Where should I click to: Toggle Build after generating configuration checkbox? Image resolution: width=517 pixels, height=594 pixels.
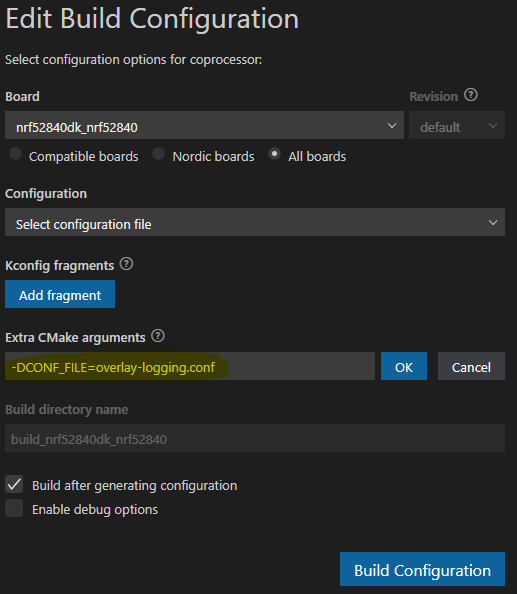(14, 485)
